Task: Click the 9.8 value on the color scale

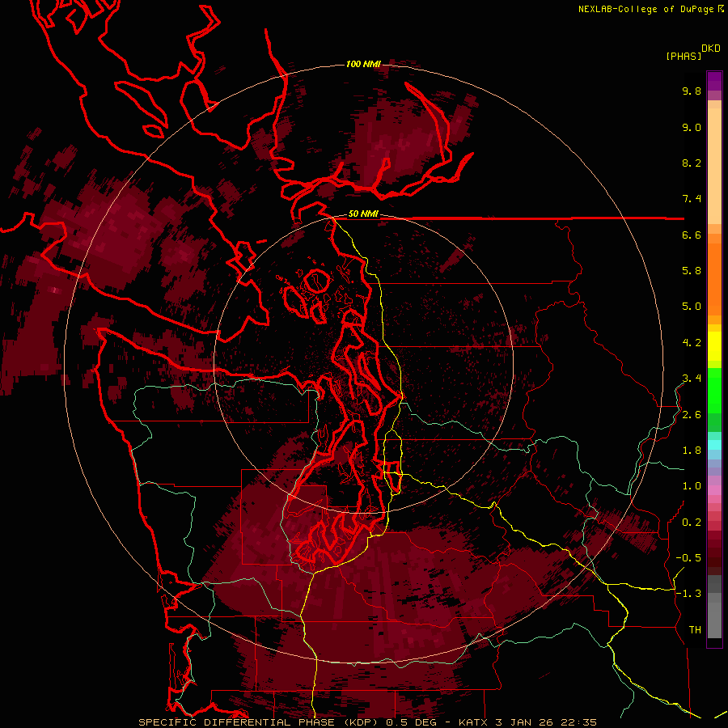Action: coord(692,91)
